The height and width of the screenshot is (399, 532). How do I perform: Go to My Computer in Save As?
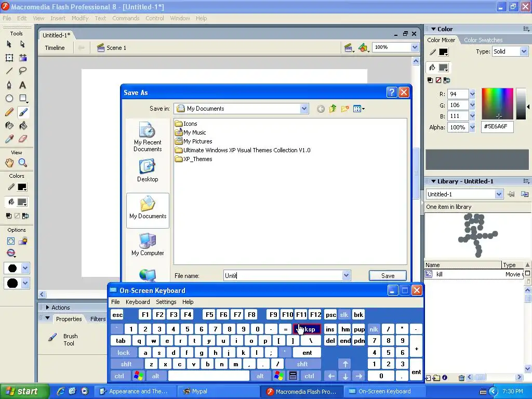click(x=148, y=245)
